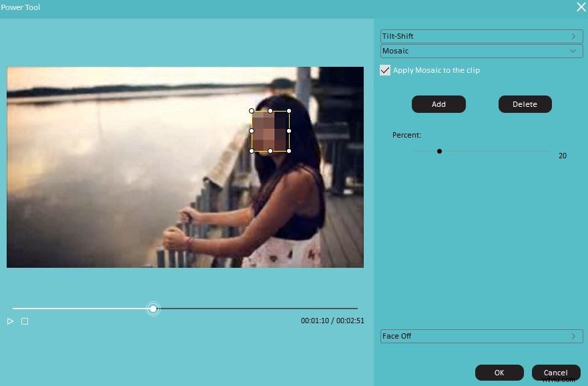The width and height of the screenshot is (588, 386).
Task: Click the Percent slider handle
Action: click(440, 151)
